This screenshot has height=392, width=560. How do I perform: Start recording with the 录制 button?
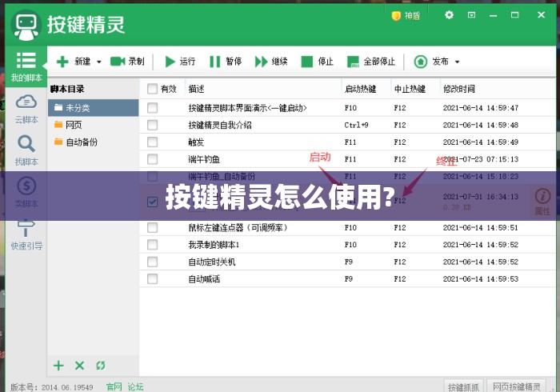click(127, 62)
